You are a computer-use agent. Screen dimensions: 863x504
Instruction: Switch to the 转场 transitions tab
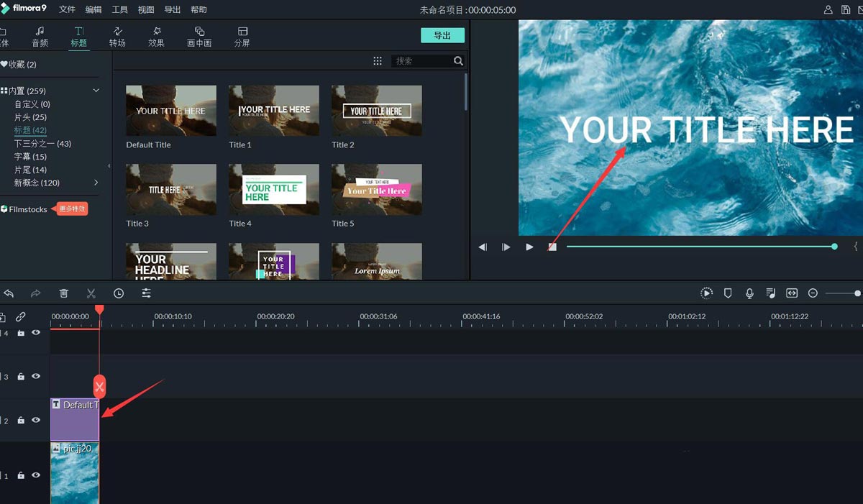point(117,37)
